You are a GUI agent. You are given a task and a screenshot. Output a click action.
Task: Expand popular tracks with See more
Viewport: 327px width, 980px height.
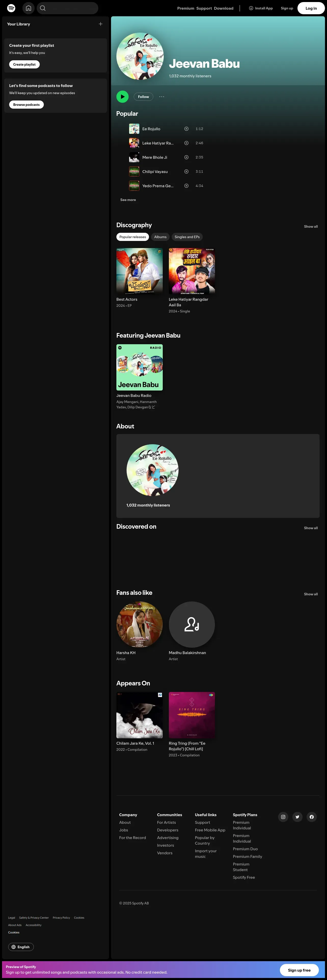128,200
